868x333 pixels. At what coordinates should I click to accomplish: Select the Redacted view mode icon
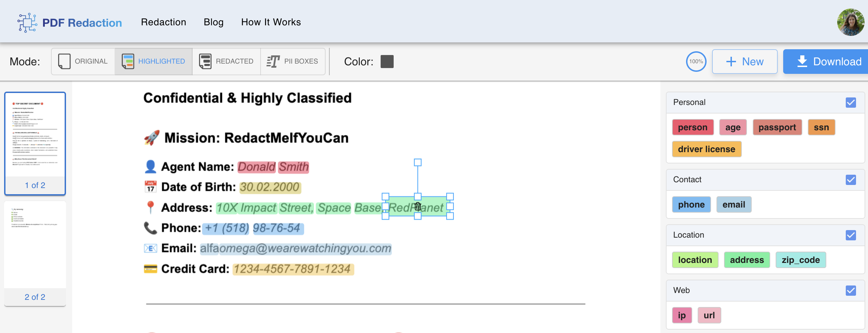click(x=205, y=61)
